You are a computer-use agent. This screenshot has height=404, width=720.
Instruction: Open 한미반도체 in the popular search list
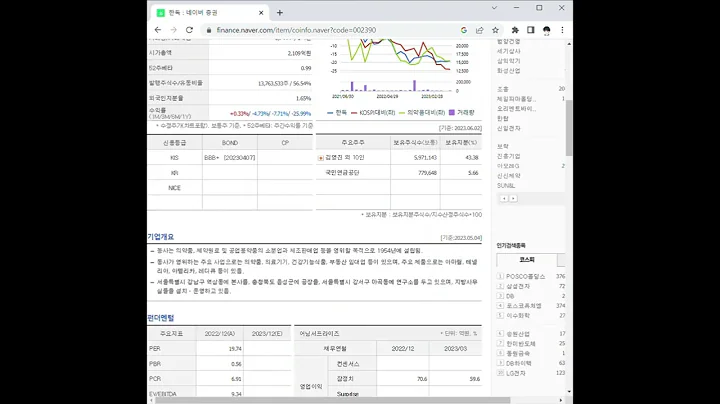[521, 343]
